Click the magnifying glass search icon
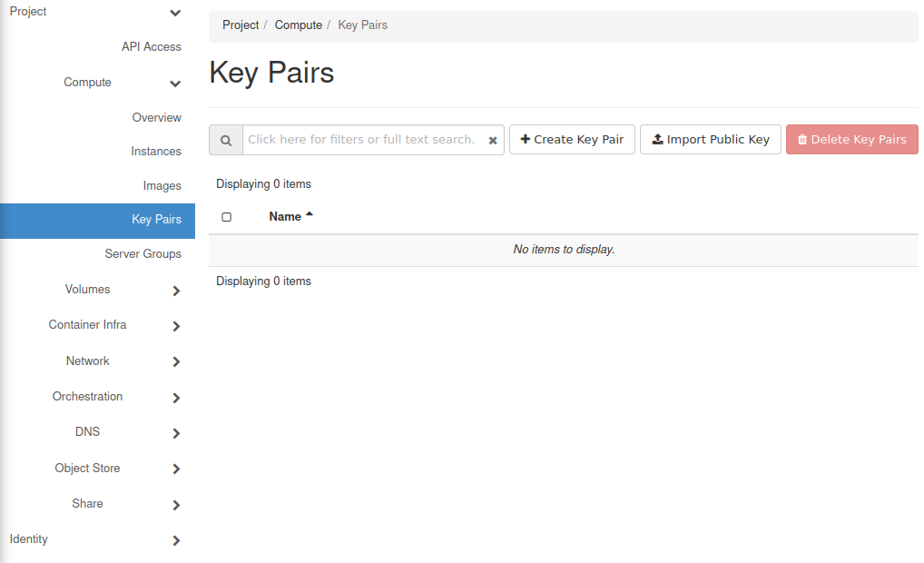 point(226,140)
